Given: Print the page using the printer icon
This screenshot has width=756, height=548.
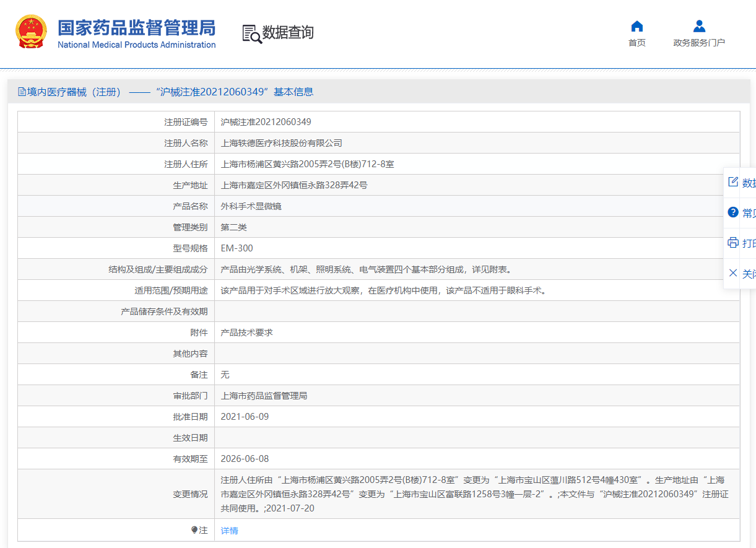Looking at the screenshot, I should [733, 242].
